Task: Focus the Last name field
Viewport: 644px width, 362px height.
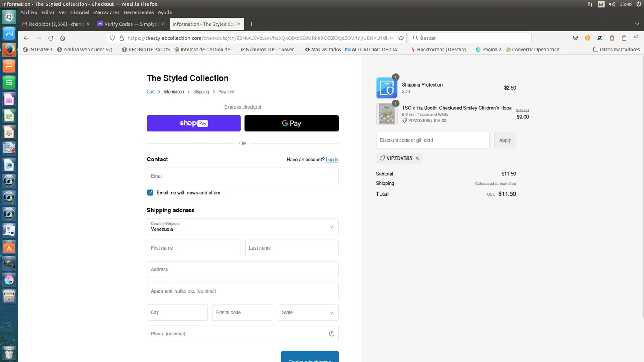Action: pos(292,248)
